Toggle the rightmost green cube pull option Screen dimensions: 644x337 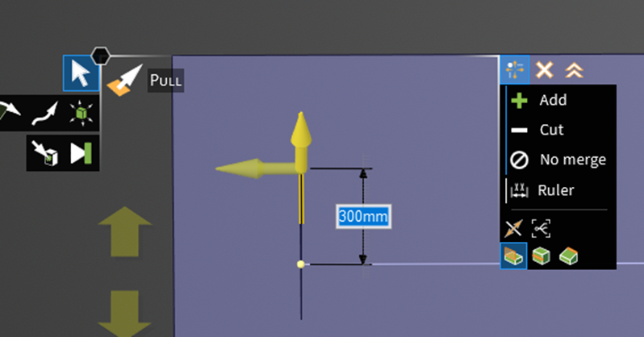tap(569, 256)
